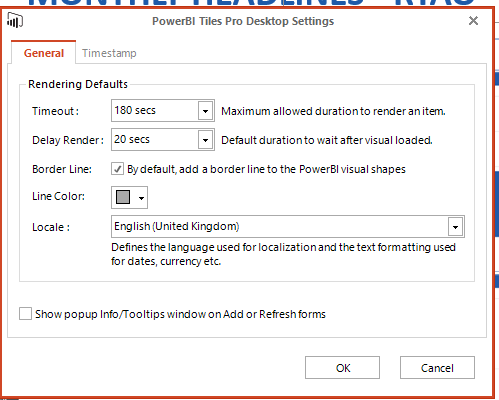The height and width of the screenshot is (400, 499).
Task: Confirm settings with OK button
Action: (342, 368)
